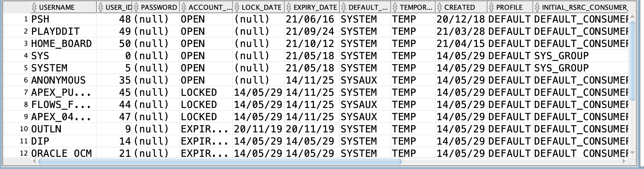Click sort icon beside USERNAME header

click(34, 7)
